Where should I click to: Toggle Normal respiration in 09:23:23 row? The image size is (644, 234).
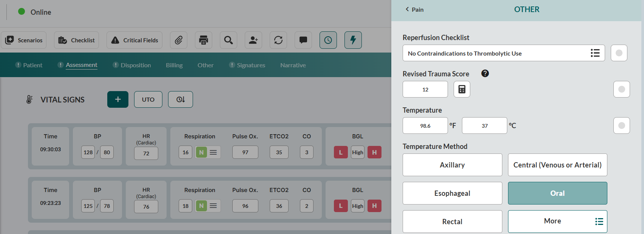[201, 206]
